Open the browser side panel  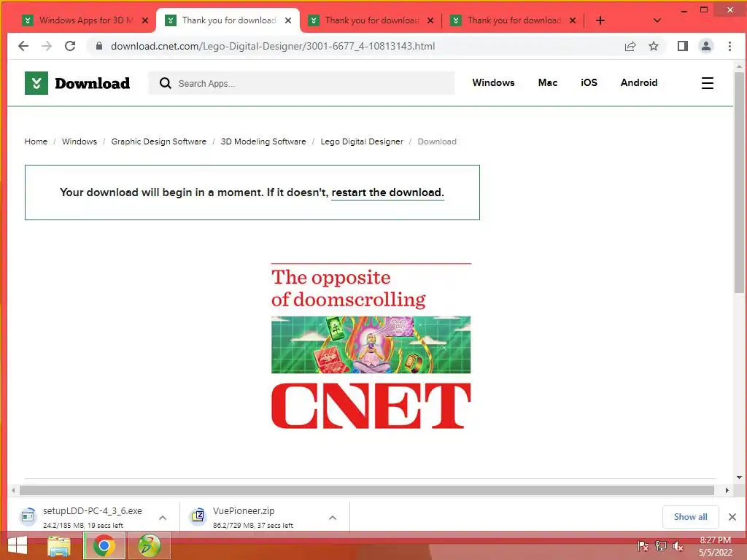[683, 46]
